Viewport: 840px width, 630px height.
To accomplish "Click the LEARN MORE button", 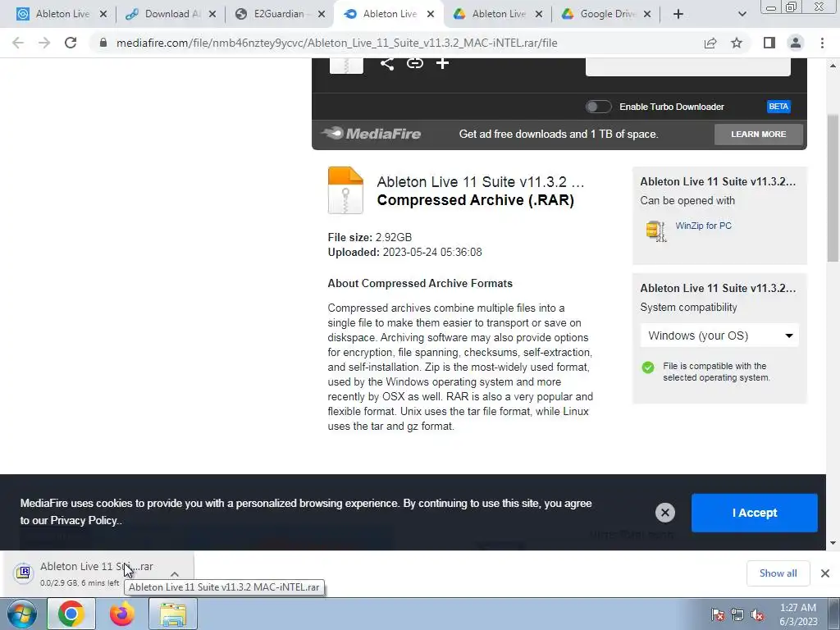I will click(x=759, y=135).
